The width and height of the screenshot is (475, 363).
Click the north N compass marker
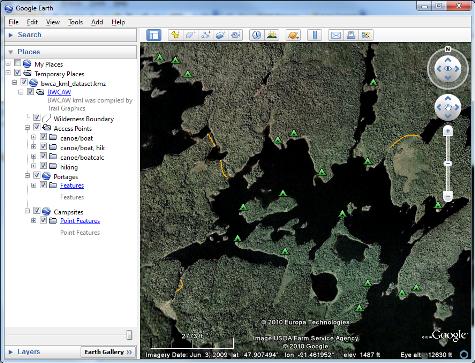(448, 49)
